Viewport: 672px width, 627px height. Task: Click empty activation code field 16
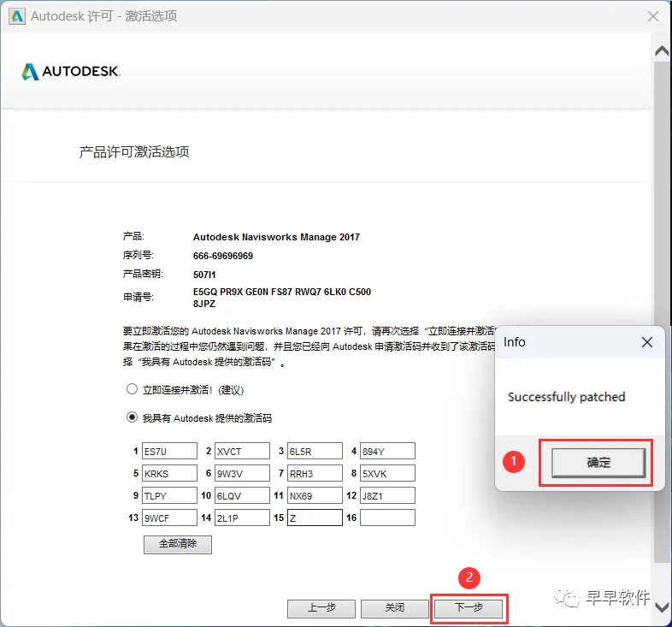click(387, 518)
